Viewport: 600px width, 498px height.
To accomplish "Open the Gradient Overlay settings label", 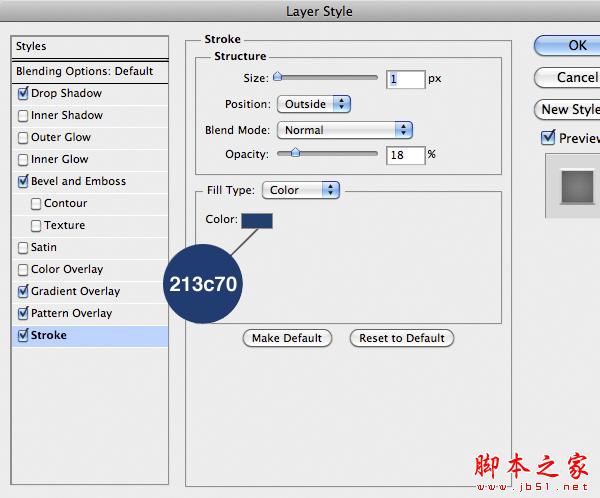I will tap(75, 291).
